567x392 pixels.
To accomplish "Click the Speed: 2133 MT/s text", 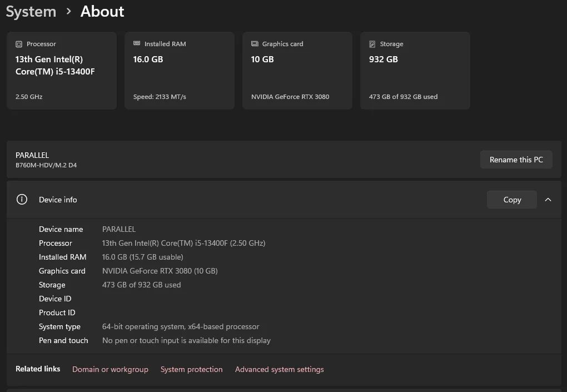I will click(160, 97).
